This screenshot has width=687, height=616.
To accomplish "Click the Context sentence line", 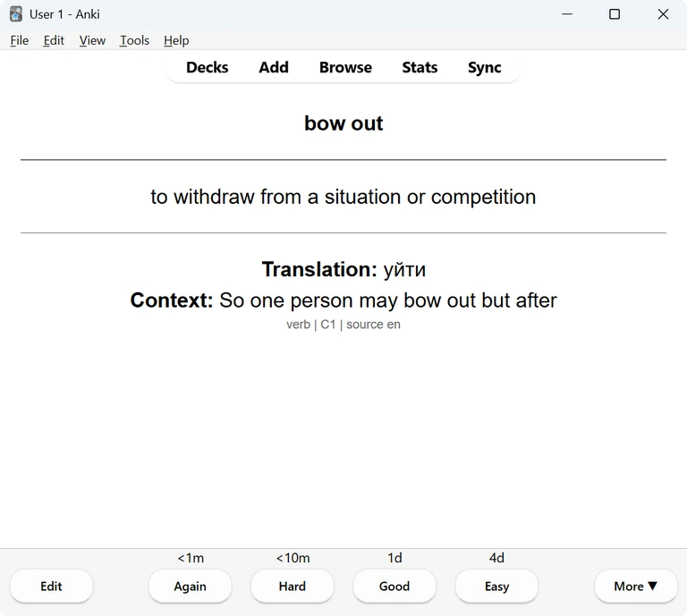I will coord(343,300).
